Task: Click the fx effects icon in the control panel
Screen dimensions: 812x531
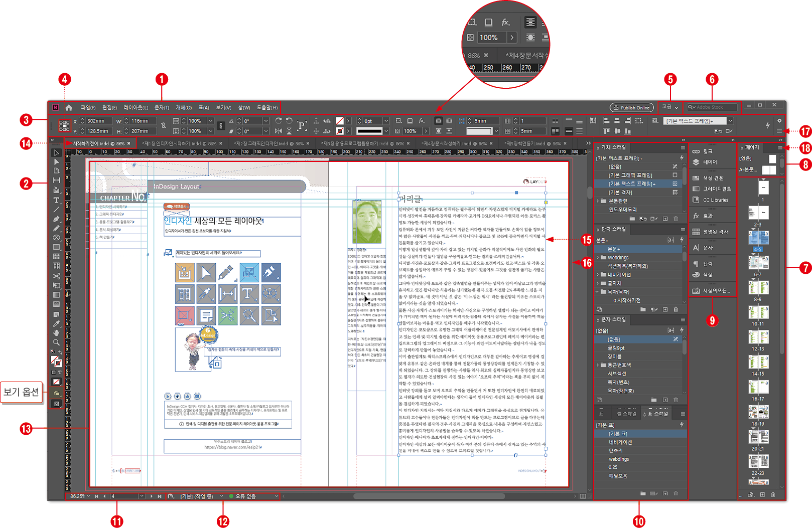Action: coord(422,121)
